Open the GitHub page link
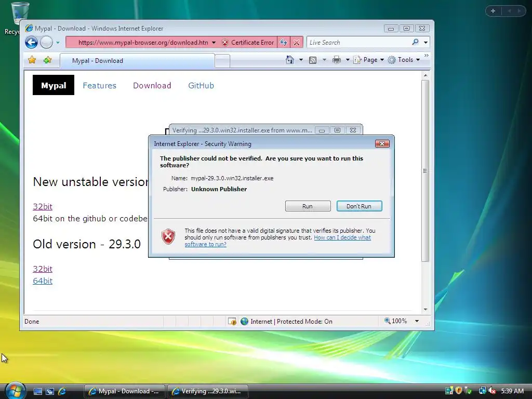The height and width of the screenshot is (399, 532). (201, 86)
